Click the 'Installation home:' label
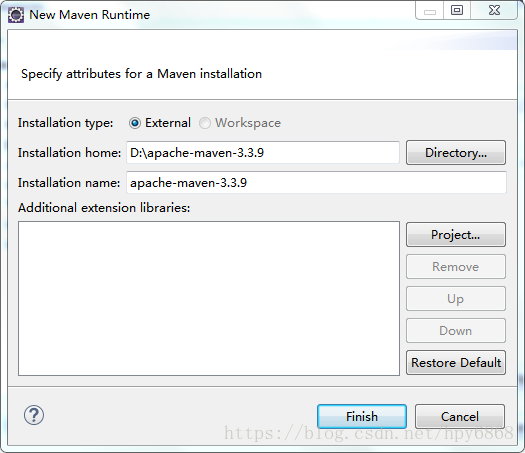Image resolution: width=525 pixels, height=453 pixels. coord(69,153)
